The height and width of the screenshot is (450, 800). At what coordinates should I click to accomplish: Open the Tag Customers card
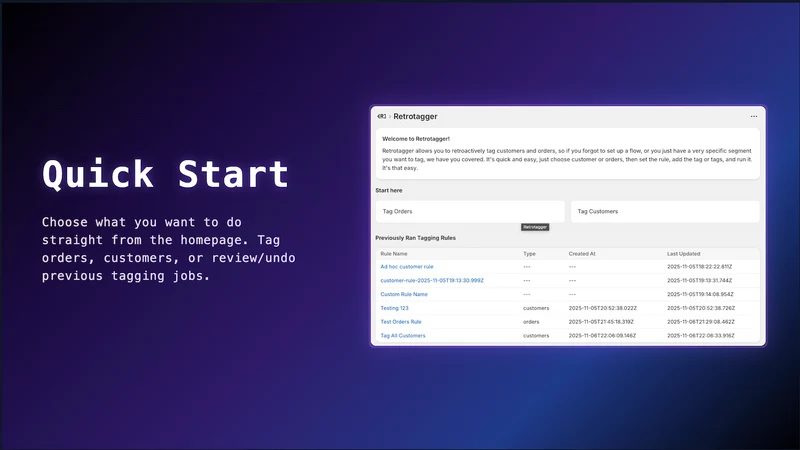pyautogui.click(x=665, y=211)
